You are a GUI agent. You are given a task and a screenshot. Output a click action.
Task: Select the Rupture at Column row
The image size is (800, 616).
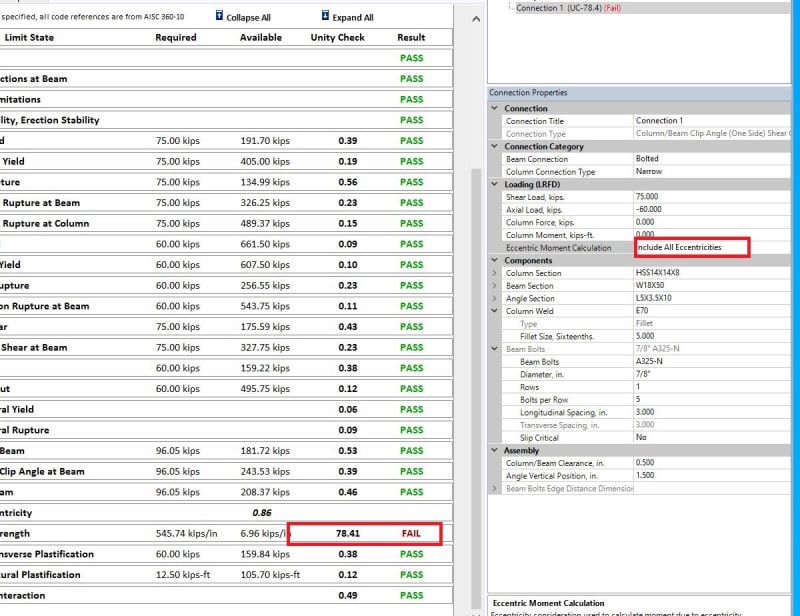[x=226, y=224]
